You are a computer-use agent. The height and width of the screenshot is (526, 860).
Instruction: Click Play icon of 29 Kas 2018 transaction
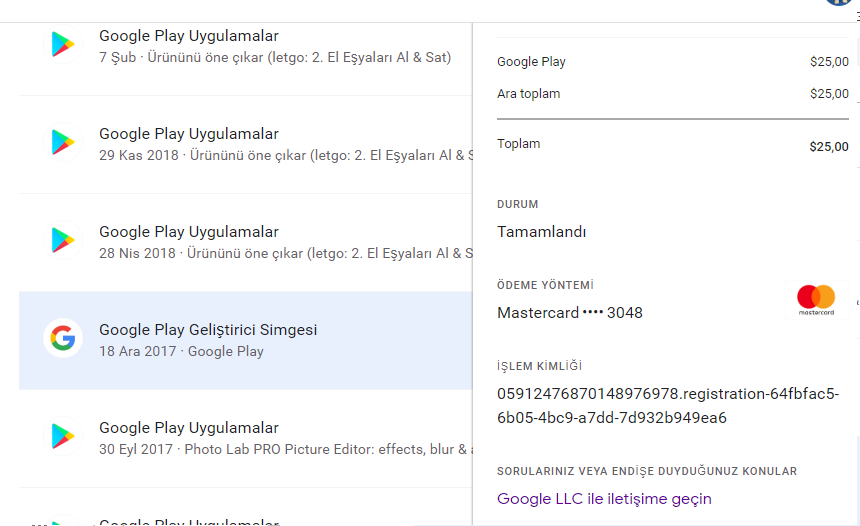[63, 143]
